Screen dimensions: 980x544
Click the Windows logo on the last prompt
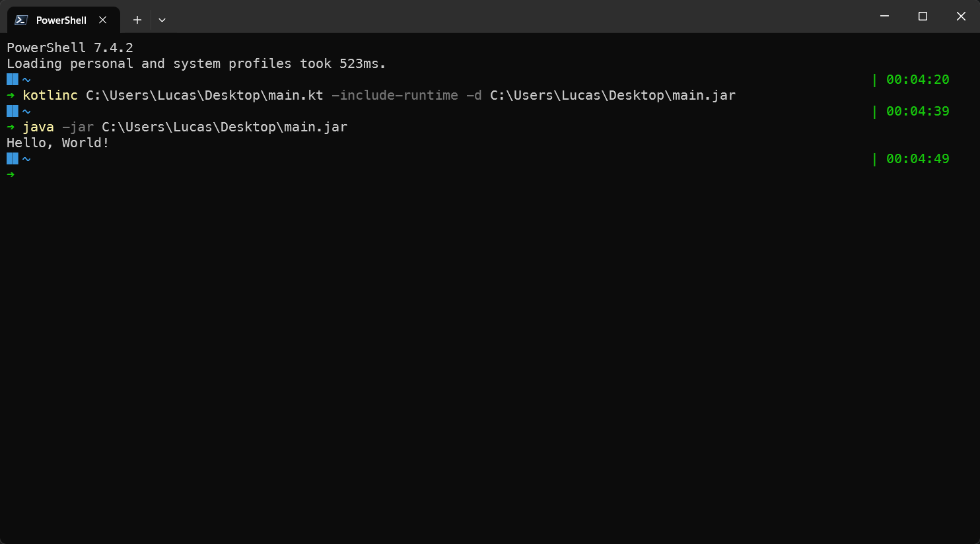point(13,158)
